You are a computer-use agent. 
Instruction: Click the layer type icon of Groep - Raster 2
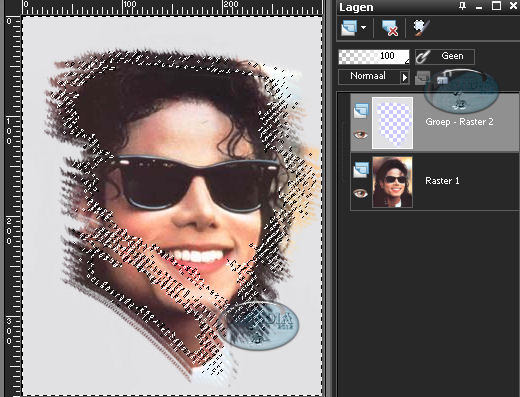[x=361, y=111]
